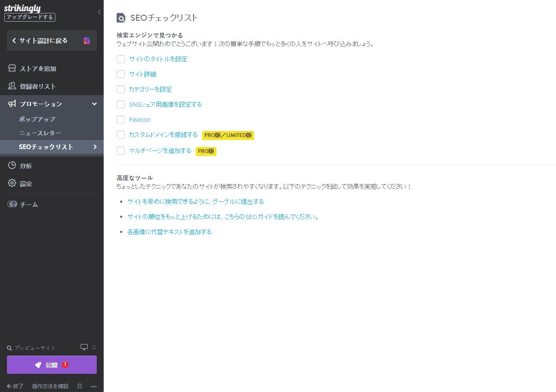The width and height of the screenshot is (556, 392).
Task: Click the pie chart icon for 分析
Action: 12,166
